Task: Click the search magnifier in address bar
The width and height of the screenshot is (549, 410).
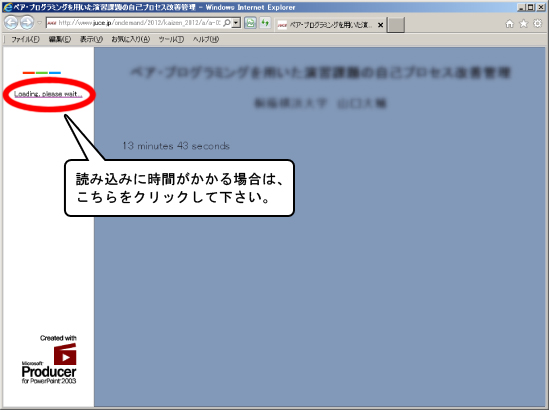Action: [x=227, y=23]
